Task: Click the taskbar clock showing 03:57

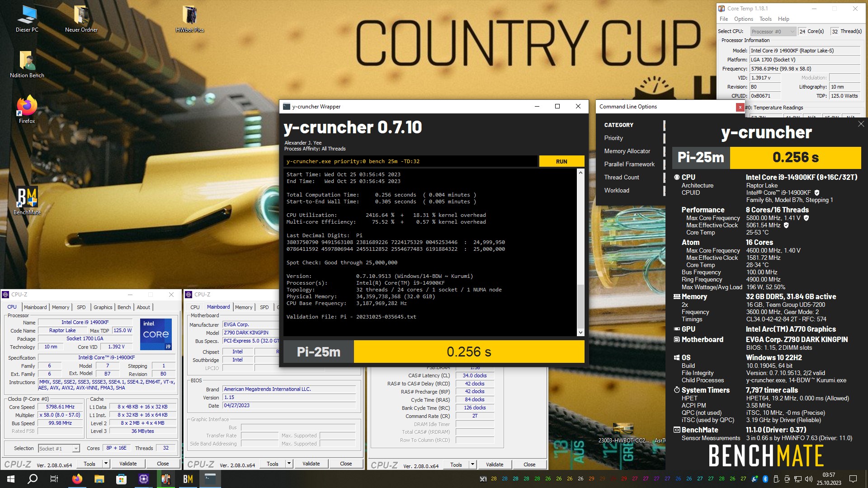Action: tap(829, 479)
